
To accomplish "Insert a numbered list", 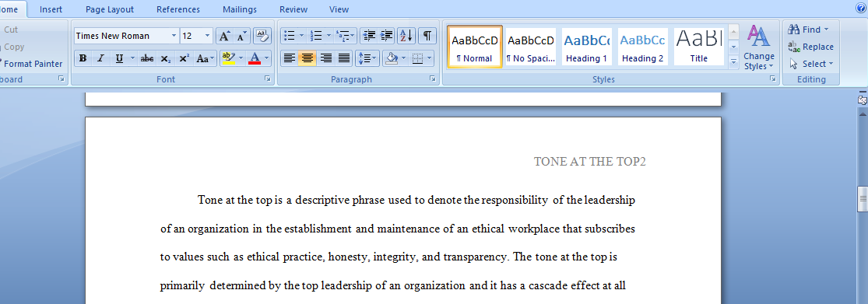I will click(x=316, y=36).
